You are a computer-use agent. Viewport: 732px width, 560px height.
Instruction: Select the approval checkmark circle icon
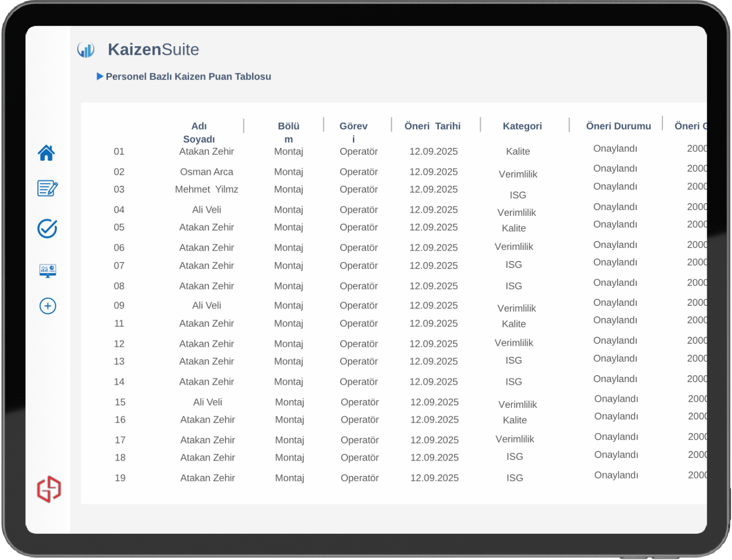47,228
